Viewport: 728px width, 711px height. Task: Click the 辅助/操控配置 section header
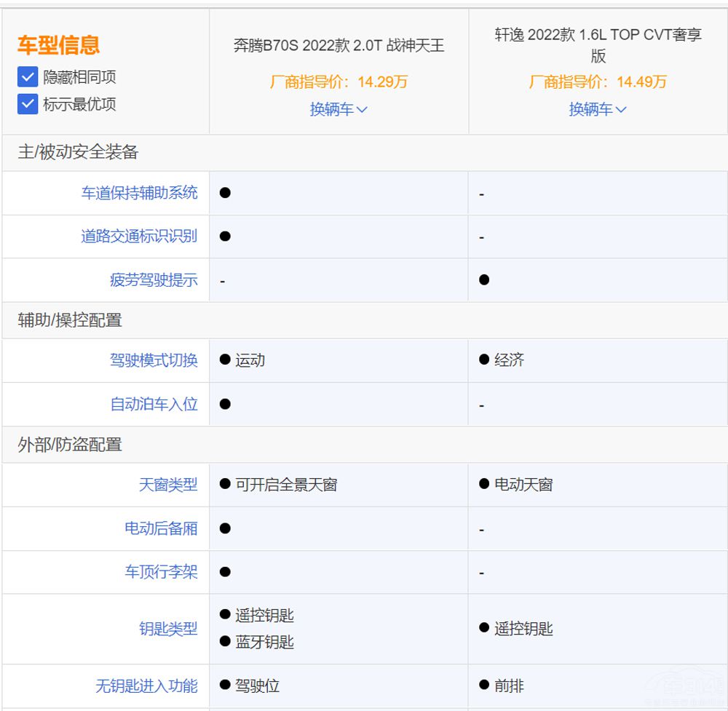point(70,320)
